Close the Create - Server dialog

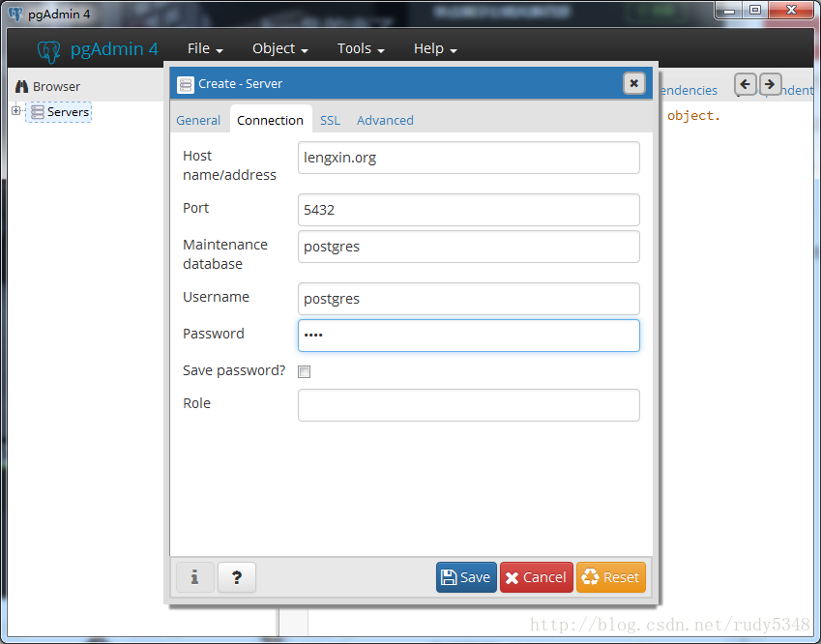coord(633,83)
